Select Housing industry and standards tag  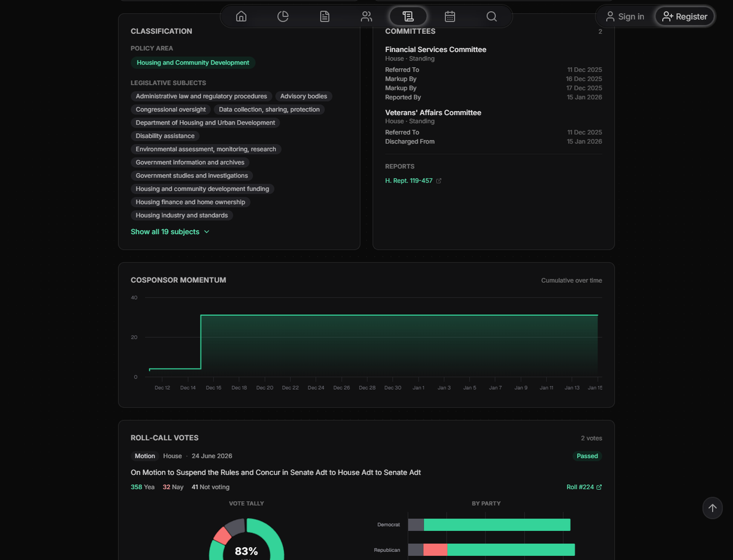tap(182, 216)
